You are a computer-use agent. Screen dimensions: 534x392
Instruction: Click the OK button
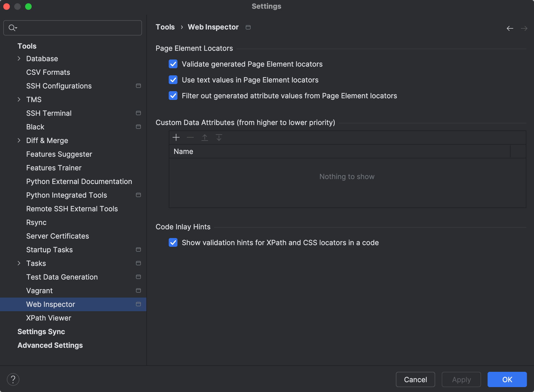(x=507, y=379)
